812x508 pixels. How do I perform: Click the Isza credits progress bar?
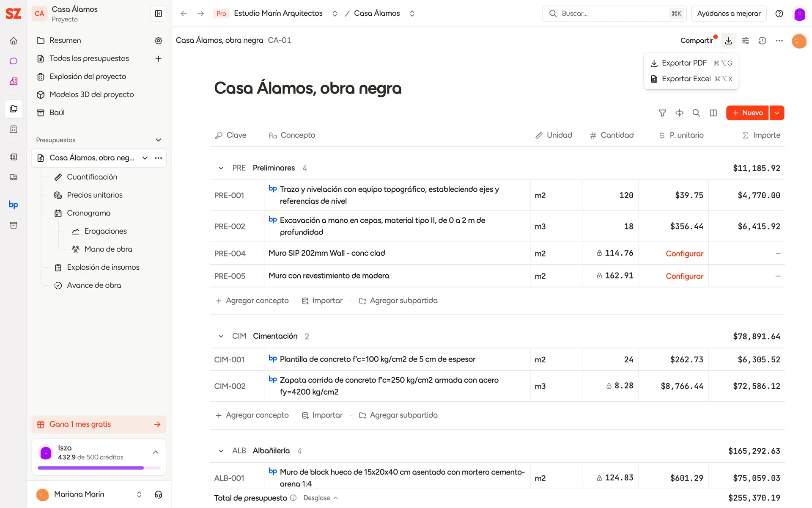click(99, 468)
